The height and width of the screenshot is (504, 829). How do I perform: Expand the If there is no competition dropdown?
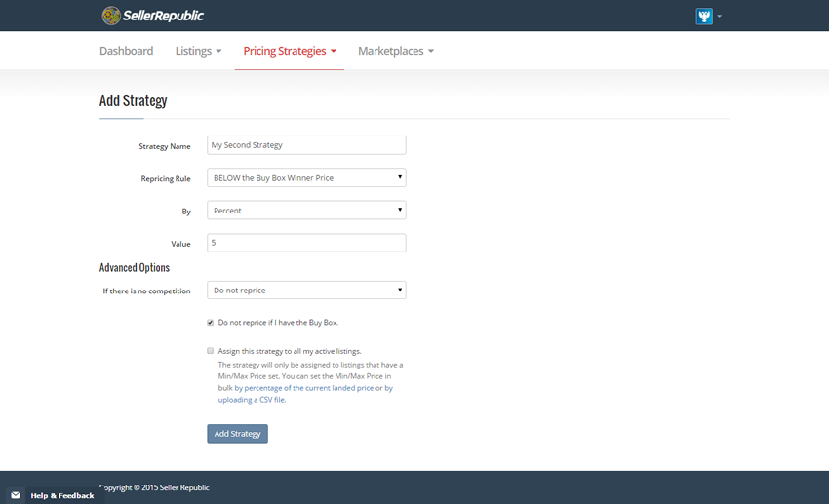(306, 291)
